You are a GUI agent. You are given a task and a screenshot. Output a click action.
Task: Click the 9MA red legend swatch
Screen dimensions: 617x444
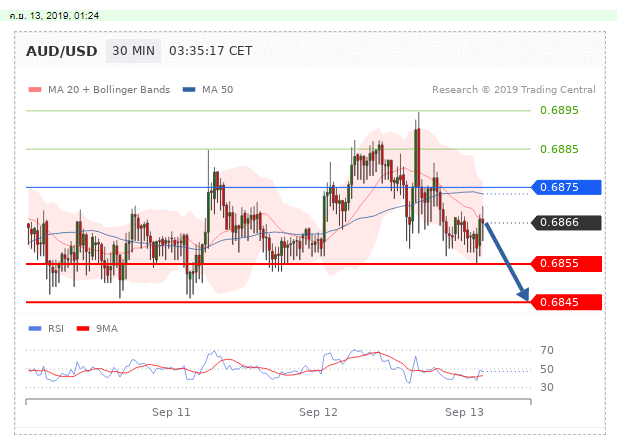pyautogui.click(x=83, y=328)
